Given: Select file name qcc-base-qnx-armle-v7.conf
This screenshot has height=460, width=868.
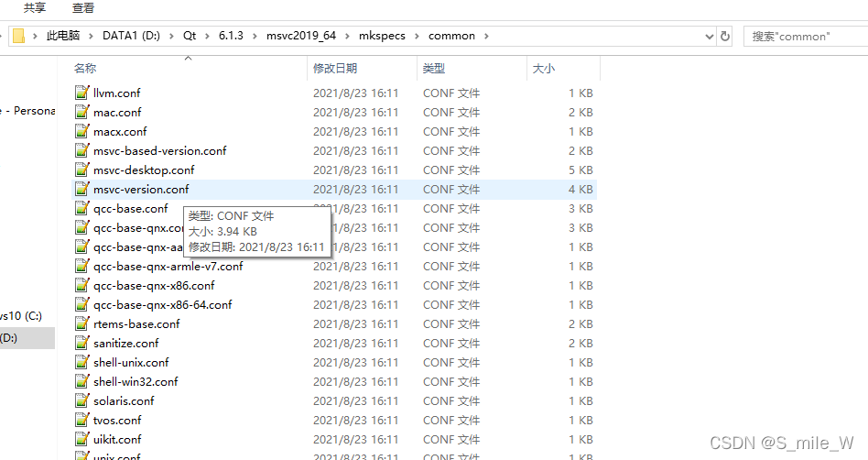Looking at the screenshot, I should tap(168, 266).
